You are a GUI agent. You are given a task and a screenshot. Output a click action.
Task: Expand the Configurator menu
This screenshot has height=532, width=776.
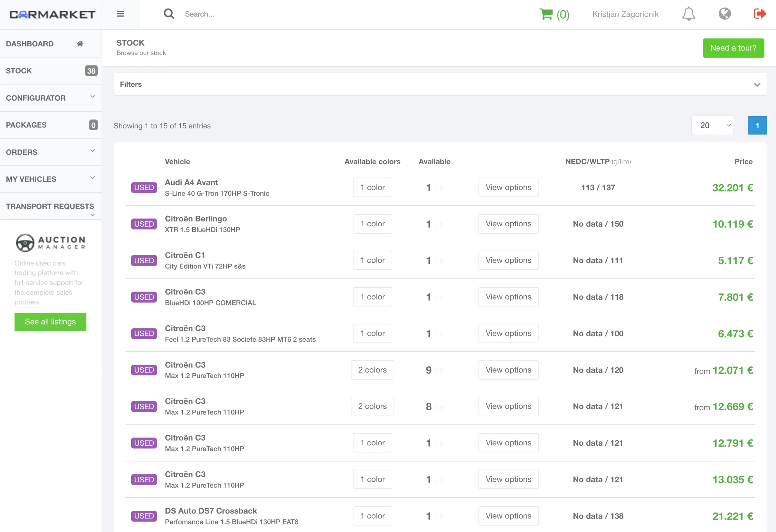click(51, 98)
